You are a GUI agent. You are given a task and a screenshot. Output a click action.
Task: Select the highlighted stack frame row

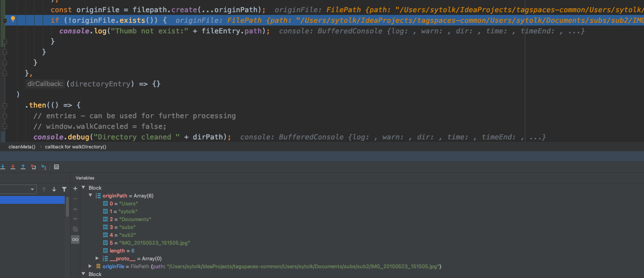[x=32, y=200]
